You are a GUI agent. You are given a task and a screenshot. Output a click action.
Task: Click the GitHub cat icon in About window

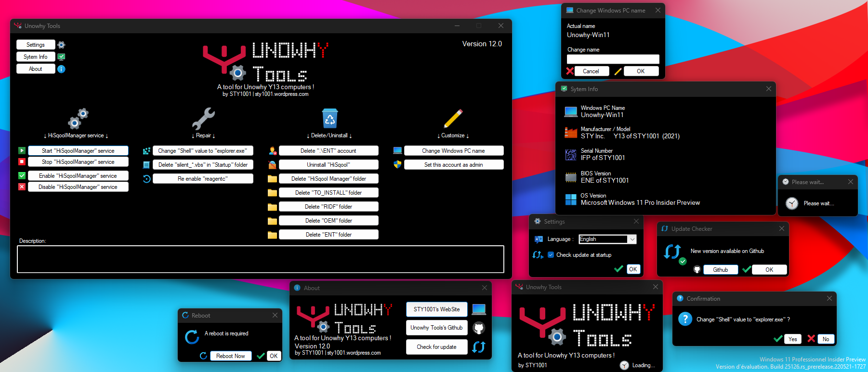pyautogui.click(x=478, y=328)
